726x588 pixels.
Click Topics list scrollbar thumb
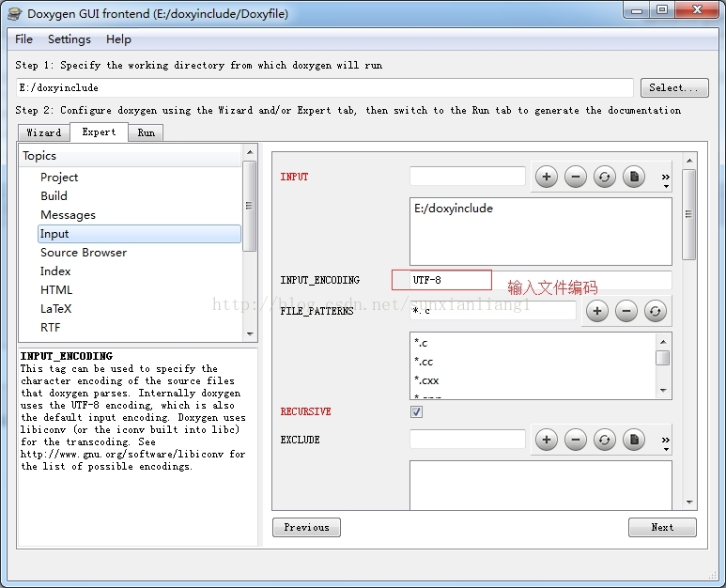249,206
